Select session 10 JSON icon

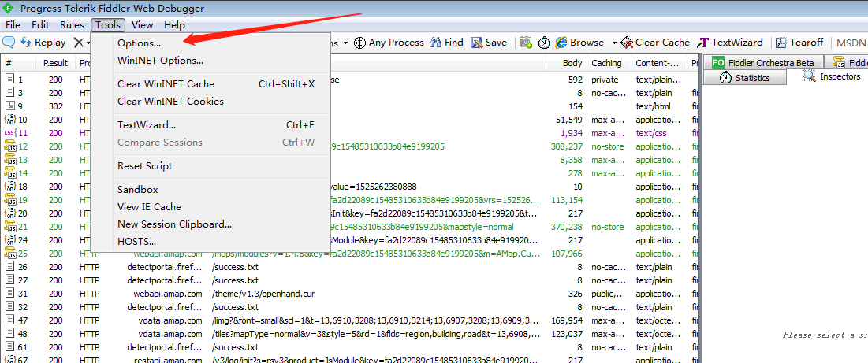pos(10,120)
